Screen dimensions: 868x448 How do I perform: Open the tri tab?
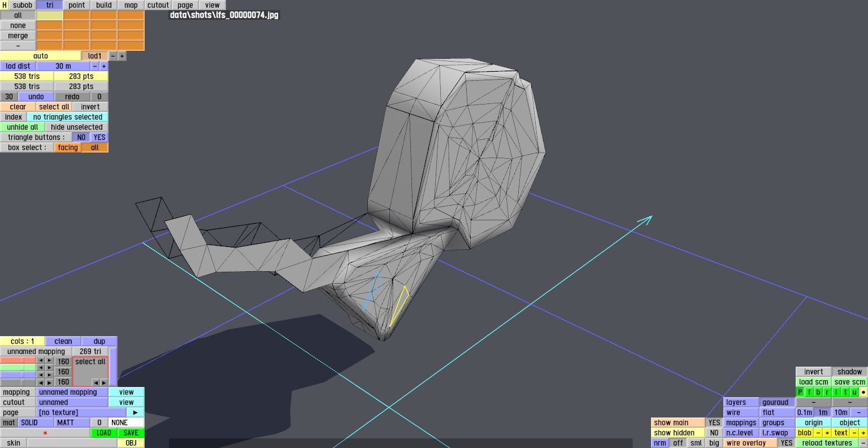click(50, 5)
